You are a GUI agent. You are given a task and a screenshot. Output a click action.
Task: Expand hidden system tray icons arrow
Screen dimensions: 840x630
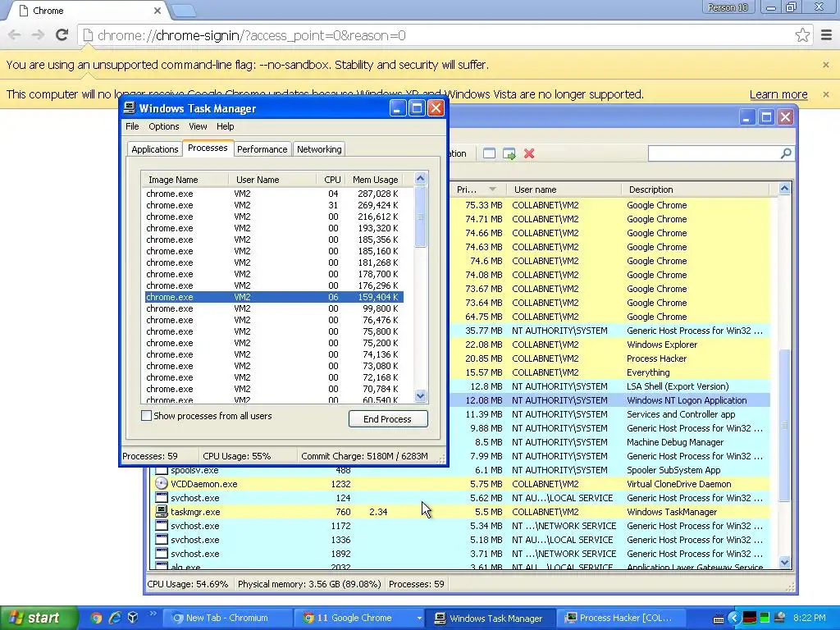click(734, 618)
